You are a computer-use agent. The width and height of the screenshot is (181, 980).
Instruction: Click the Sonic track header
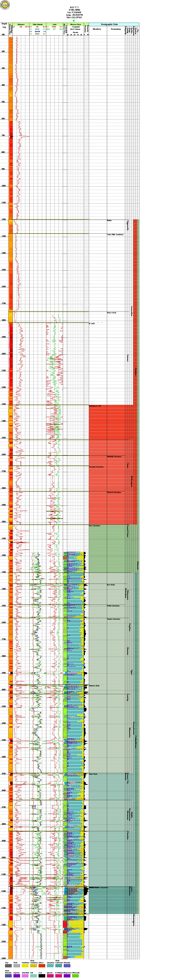(x=54, y=24)
